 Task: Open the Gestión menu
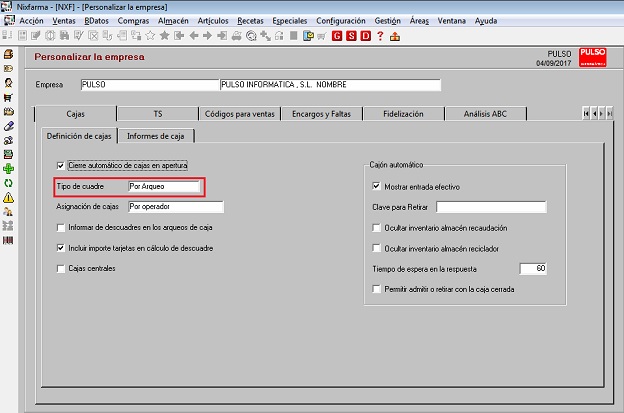(x=388, y=21)
